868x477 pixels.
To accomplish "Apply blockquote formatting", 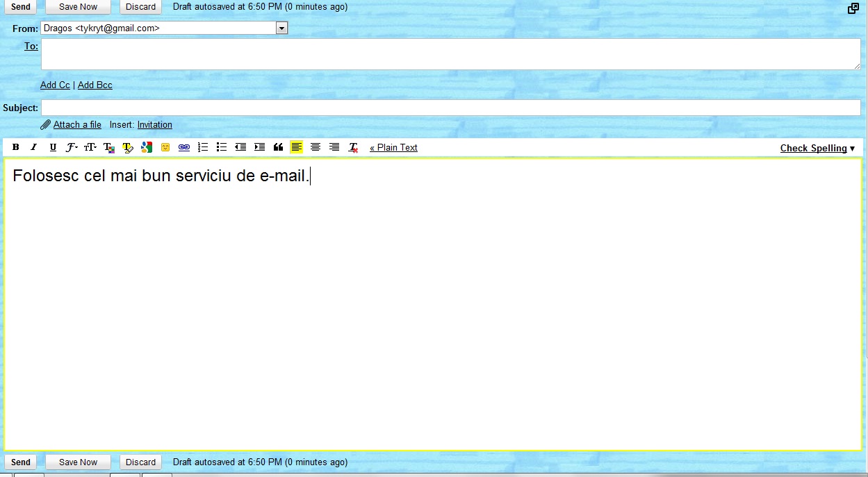I will [278, 147].
